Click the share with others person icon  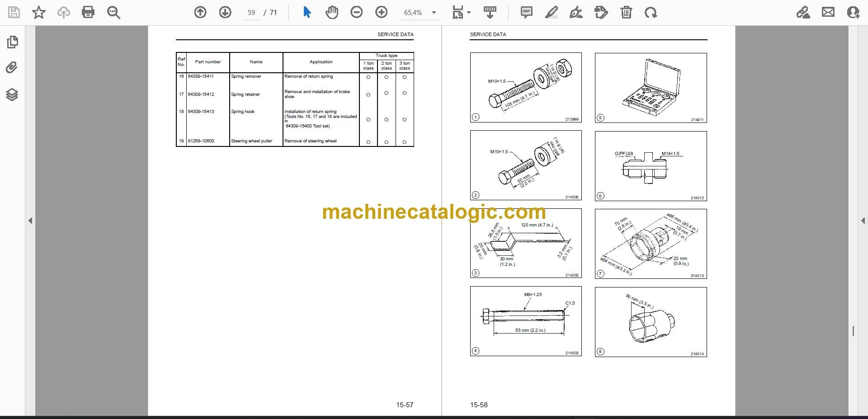tap(853, 12)
